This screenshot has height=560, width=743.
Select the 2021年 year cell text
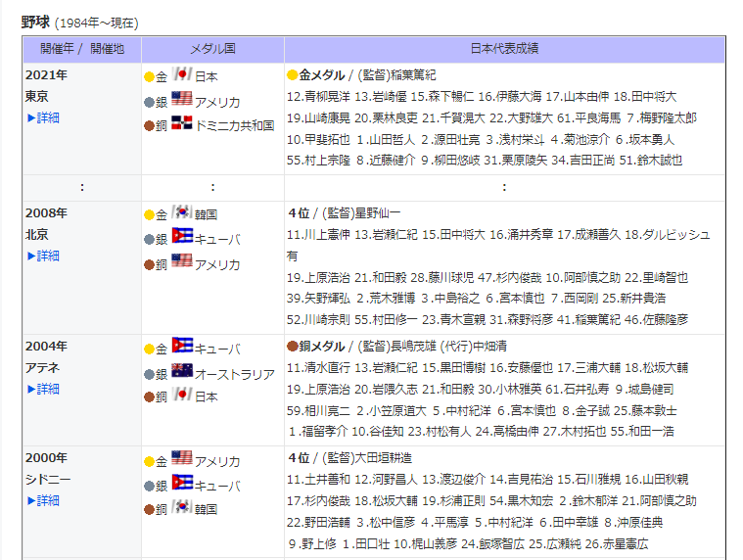(46, 74)
